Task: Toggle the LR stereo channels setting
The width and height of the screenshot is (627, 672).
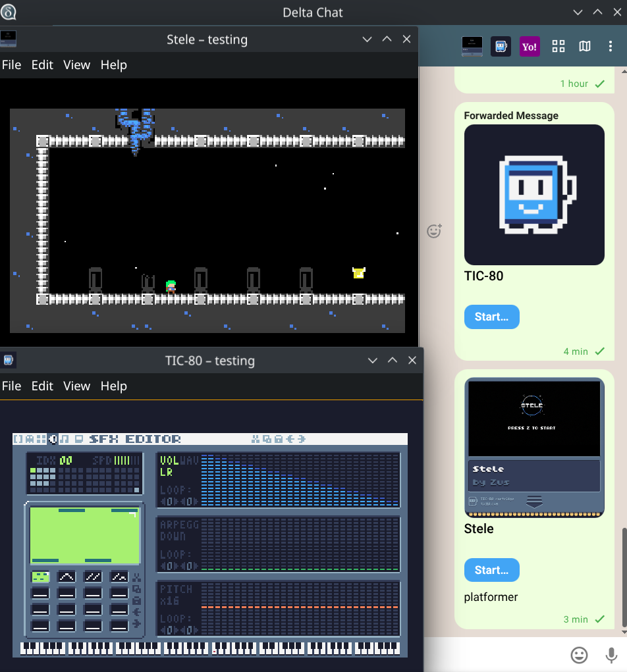Action: pyautogui.click(x=167, y=472)
